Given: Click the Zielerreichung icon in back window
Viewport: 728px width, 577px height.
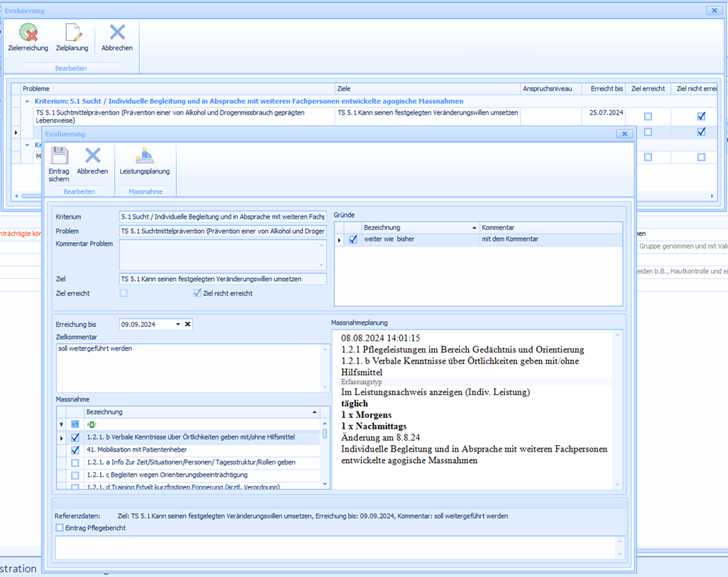Looking at the screenshot, I should click(x=28, y=33).
